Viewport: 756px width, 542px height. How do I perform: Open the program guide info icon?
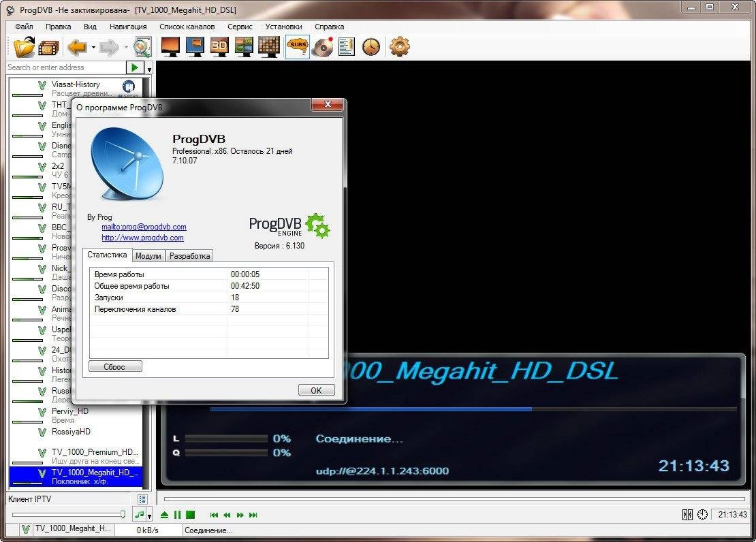tap(346, 47)
